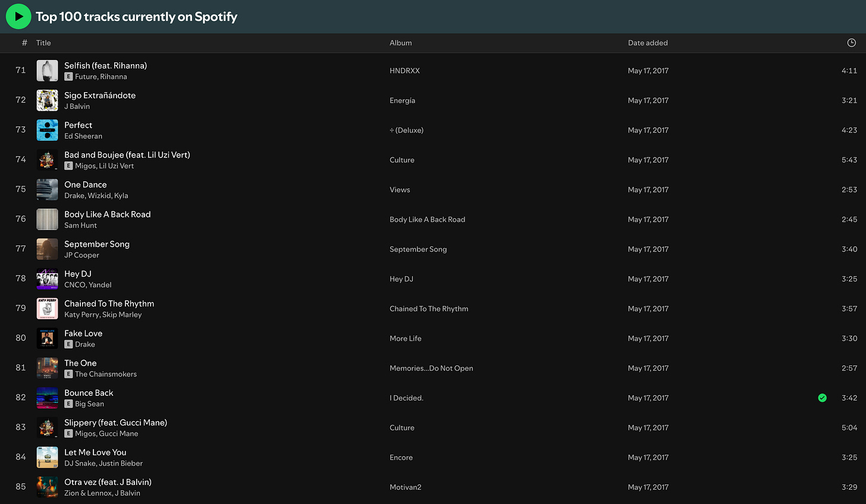This screenshot has height=504, width=866.
Task: Click the duration clock column icon
Action: [x=851, y=43]
